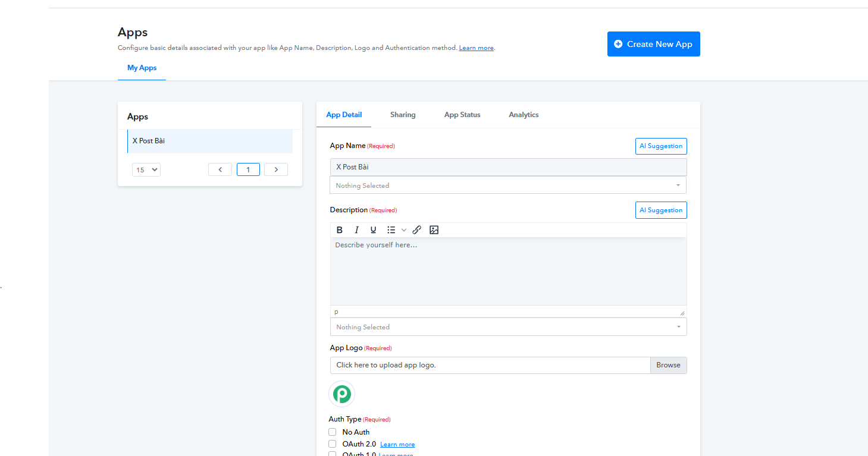Viewport: 868px width, 456px height.
Task: Open the Learn more link in header
Action: click(x=477, y=48)
